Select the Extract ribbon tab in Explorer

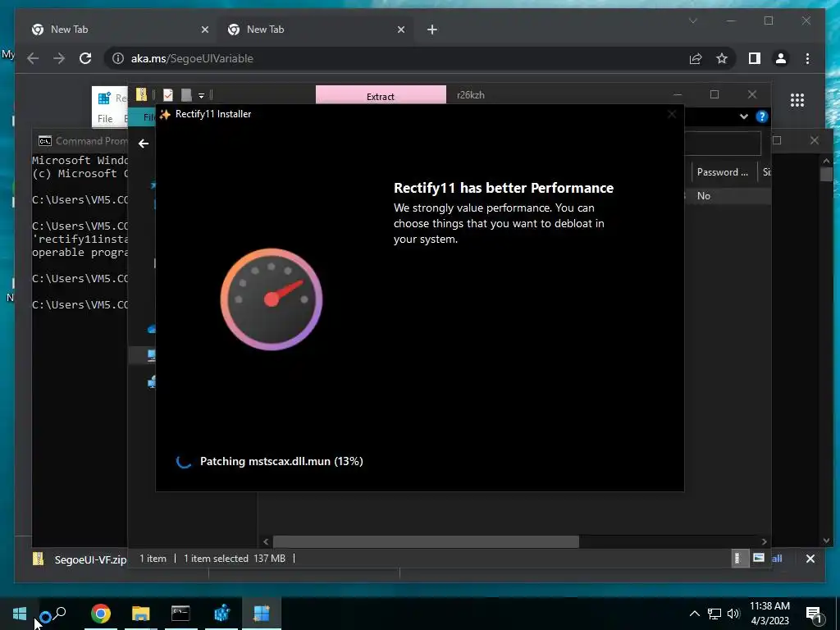pyautogui.click(x=381, y=96)
